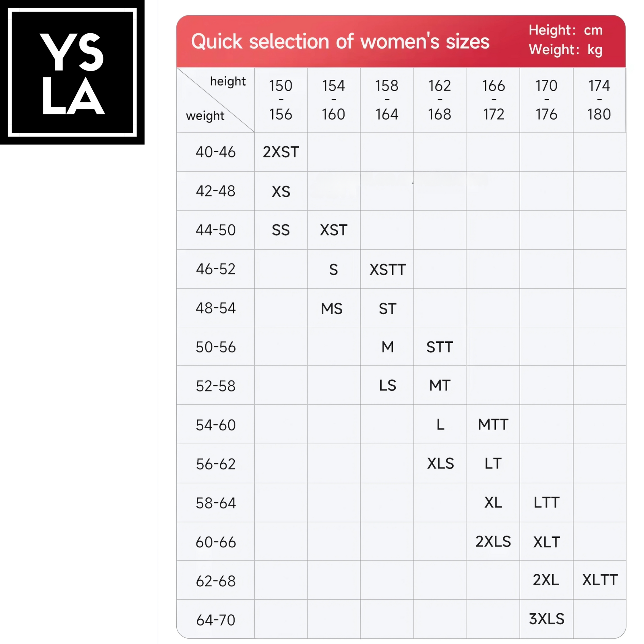Select the 40-46 weight row label
The height and width of the screenshot is (644, 644).
pyautogui.click(x=216, y=152)
